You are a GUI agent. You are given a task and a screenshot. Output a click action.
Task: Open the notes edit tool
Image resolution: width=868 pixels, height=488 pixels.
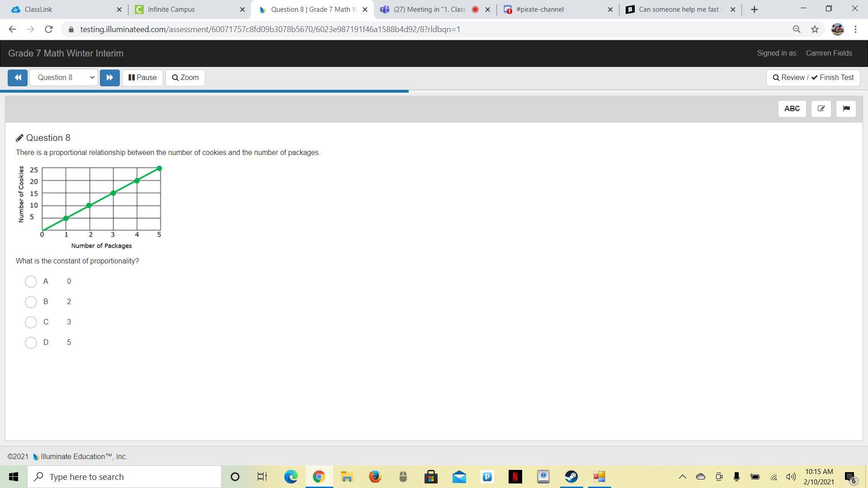[x=821, y=109]
